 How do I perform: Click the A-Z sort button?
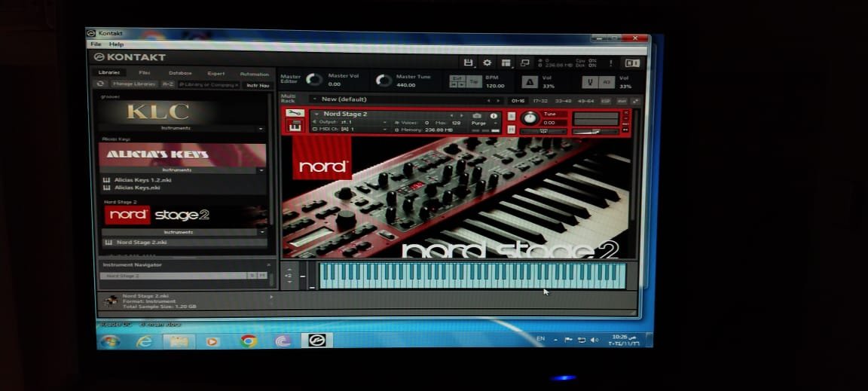[x=168, y=84]
